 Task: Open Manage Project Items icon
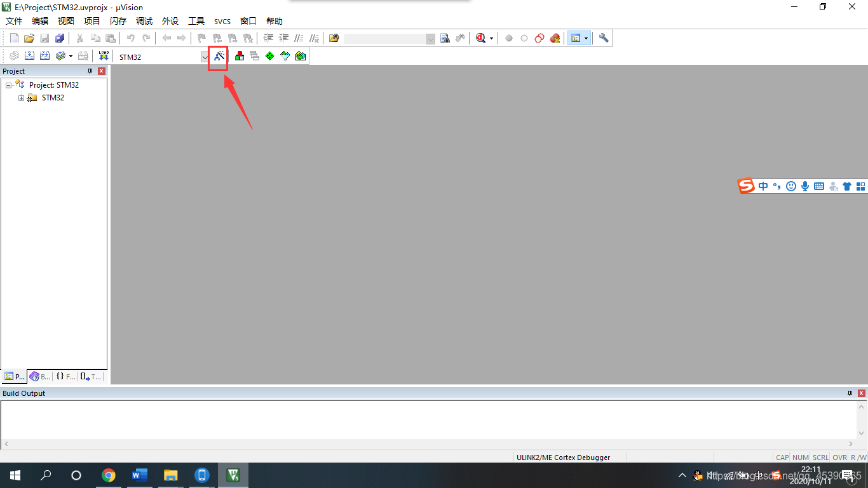click(240, 56)
